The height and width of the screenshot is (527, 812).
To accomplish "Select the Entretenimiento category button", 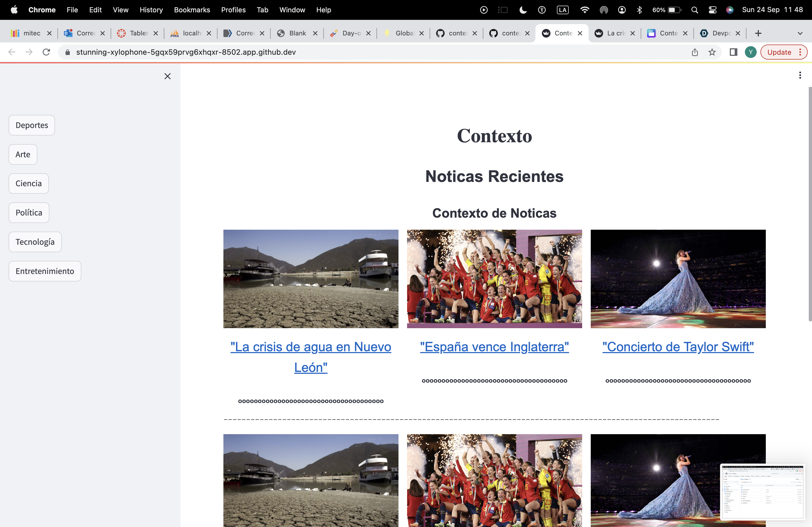I will (45, 271).
